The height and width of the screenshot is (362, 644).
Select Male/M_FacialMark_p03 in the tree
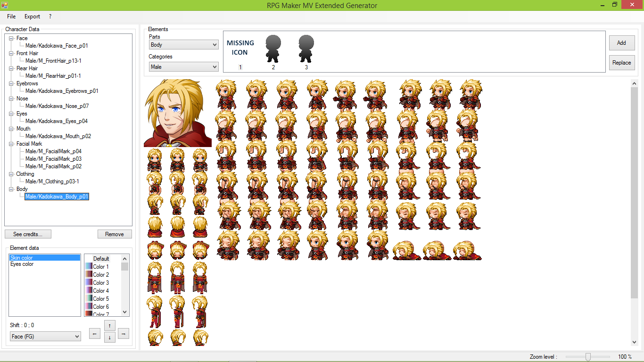54,159
